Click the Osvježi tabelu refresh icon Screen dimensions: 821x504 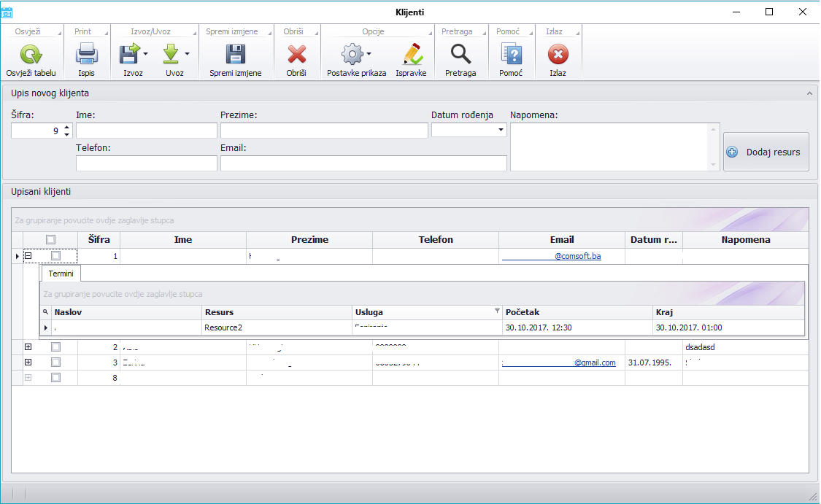click(31, 55)
